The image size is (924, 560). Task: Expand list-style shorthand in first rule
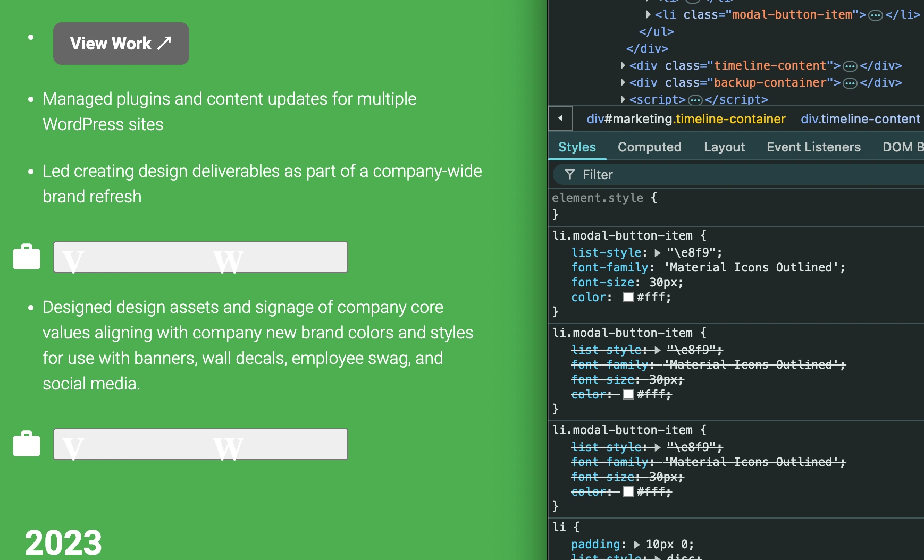click(x=658, y=253)
